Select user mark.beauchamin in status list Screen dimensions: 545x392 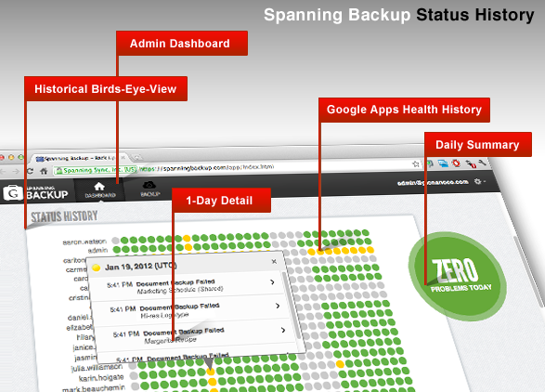click(x=94, y=388)
